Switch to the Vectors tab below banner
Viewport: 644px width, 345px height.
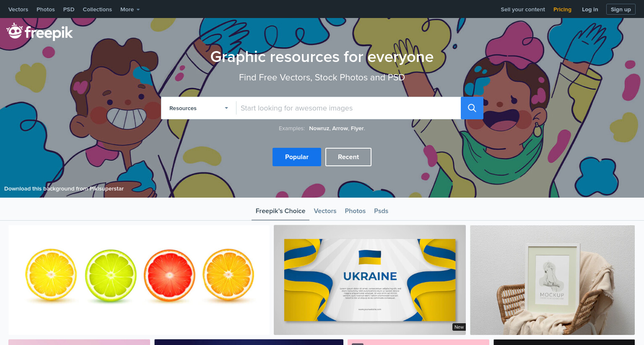point(325,211)
